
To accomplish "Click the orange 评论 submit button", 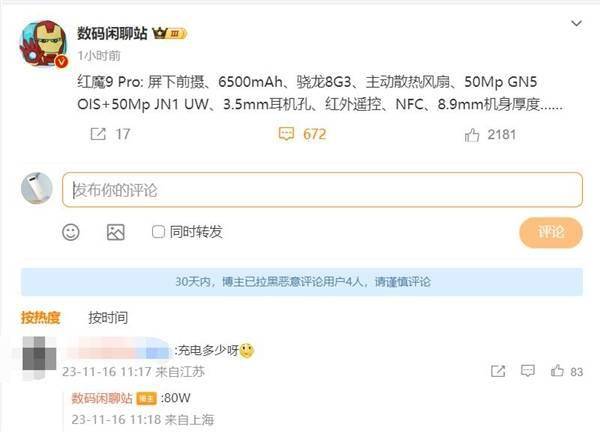I will [551, 232].
